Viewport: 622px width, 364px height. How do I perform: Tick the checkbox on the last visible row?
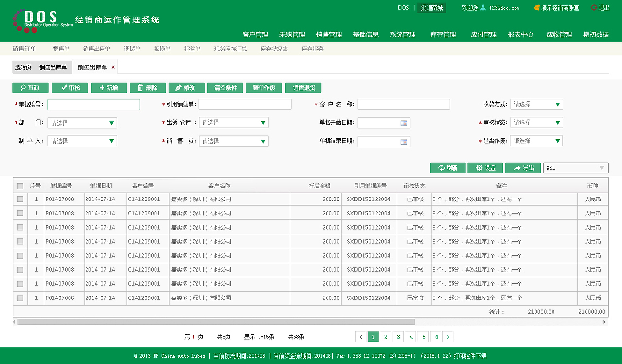tap(20, 298)
